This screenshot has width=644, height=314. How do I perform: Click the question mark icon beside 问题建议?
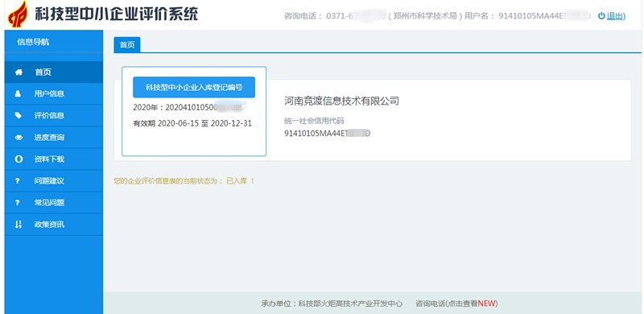point(18,181)
